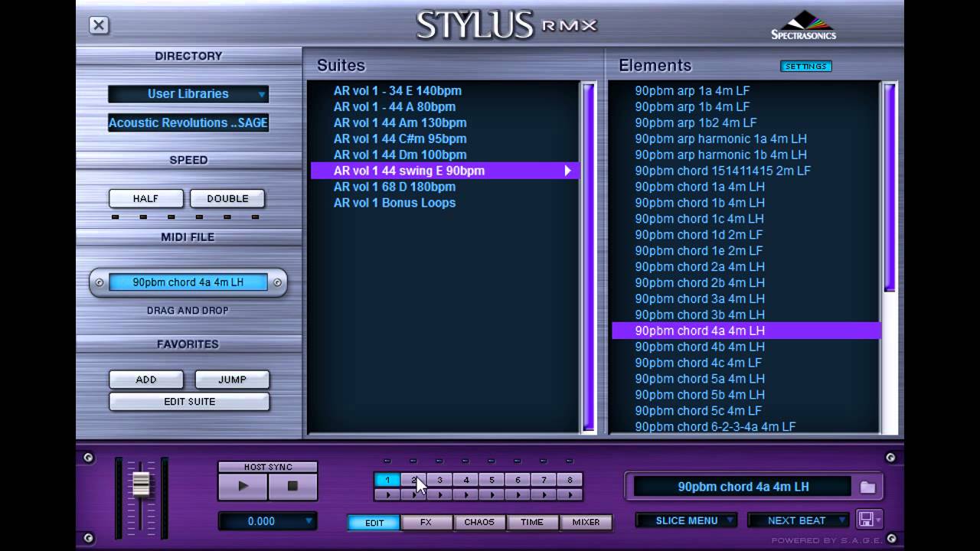
Task: Switch to the FX page
Action: tap(426, 523)
